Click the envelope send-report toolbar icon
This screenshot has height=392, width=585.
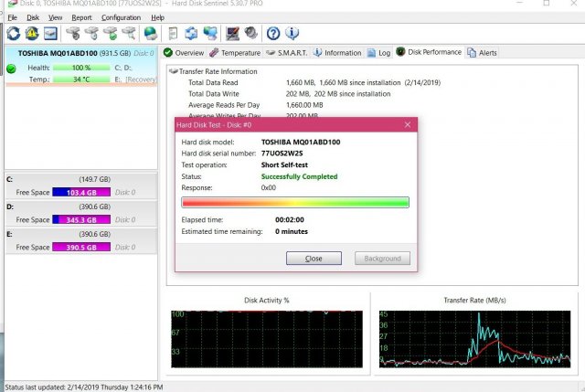pyautogui.click(x=49, y=34)
